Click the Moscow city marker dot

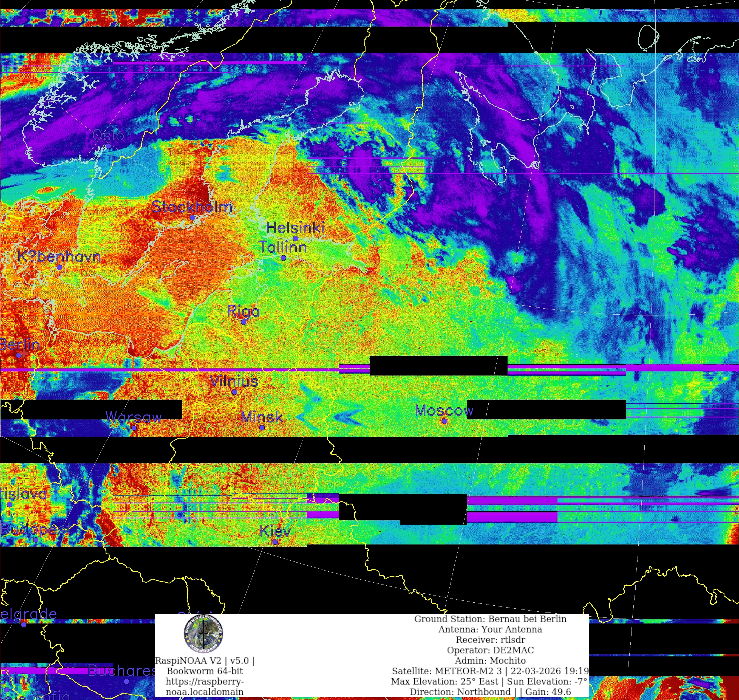tap(444, 421)
